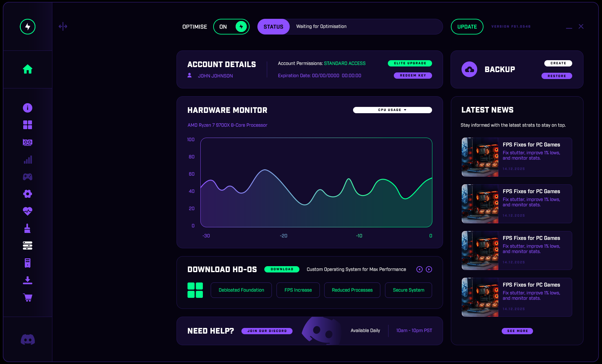Click Join Our Discord
Viewport: 602px width, 364px height.
click(x=267, y=331)
